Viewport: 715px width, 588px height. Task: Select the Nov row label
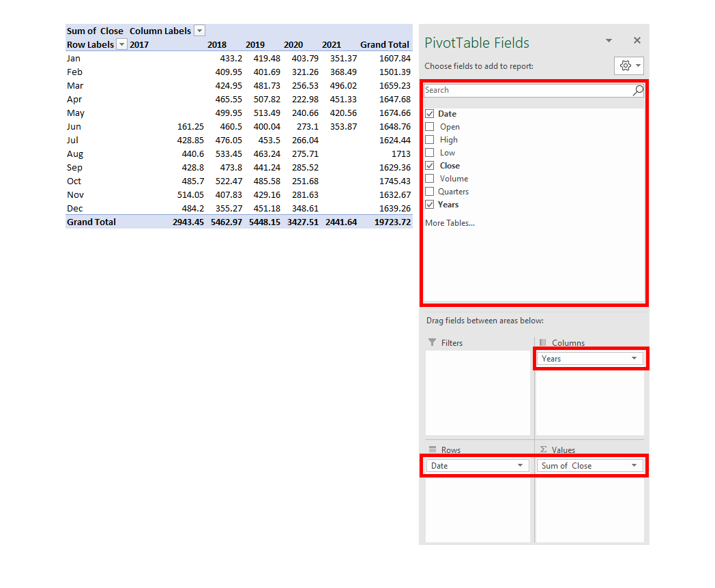click(x=75, y=194)
